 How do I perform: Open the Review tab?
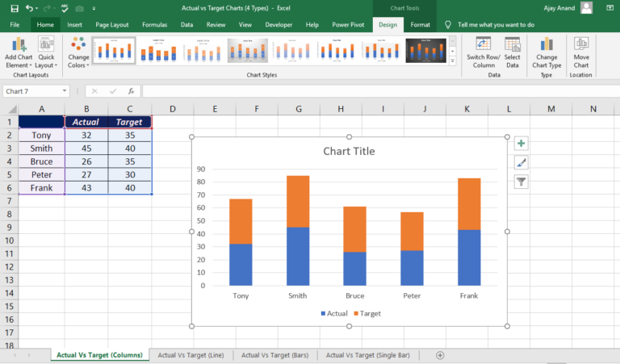pos(216,24)
